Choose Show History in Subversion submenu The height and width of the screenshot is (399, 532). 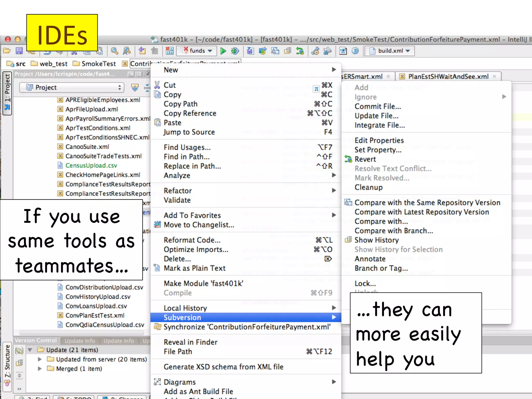click(427, 240)
